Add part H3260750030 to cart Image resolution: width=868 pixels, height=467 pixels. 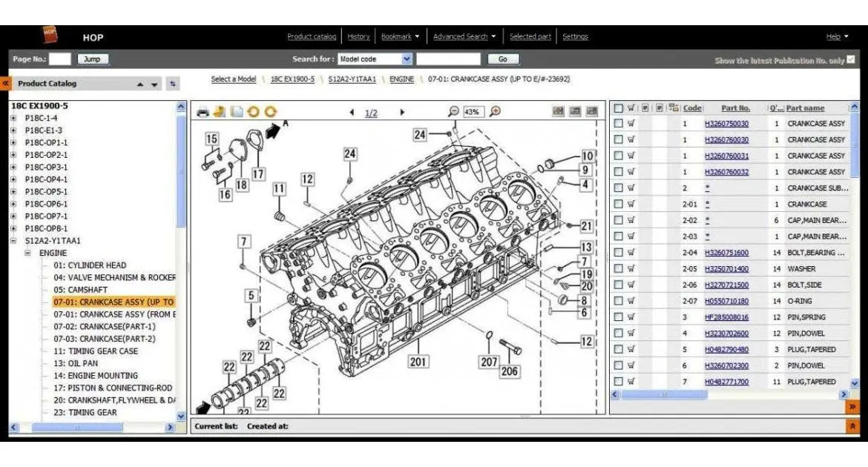631,123
